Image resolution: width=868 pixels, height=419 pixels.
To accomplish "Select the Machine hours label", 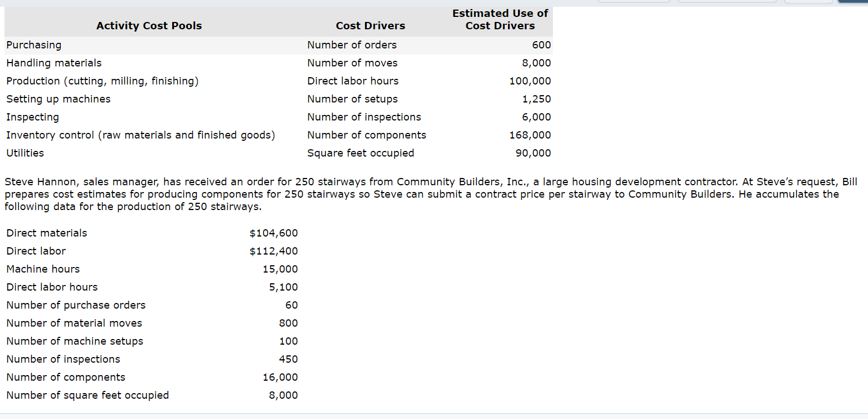I will click(43, 269).
